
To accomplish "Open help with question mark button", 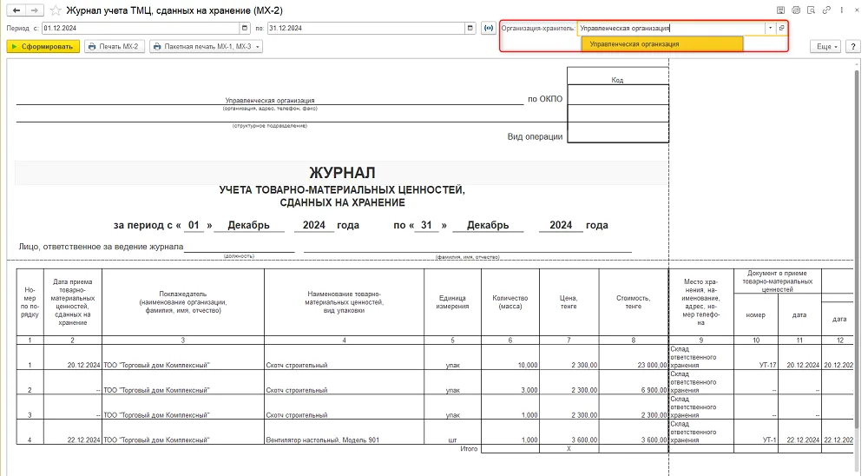I will point(853,47).
